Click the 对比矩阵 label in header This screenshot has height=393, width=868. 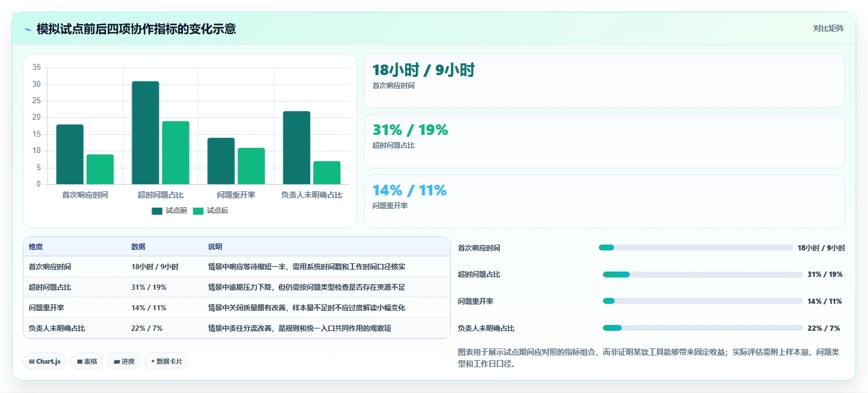(x=828, y=29)
